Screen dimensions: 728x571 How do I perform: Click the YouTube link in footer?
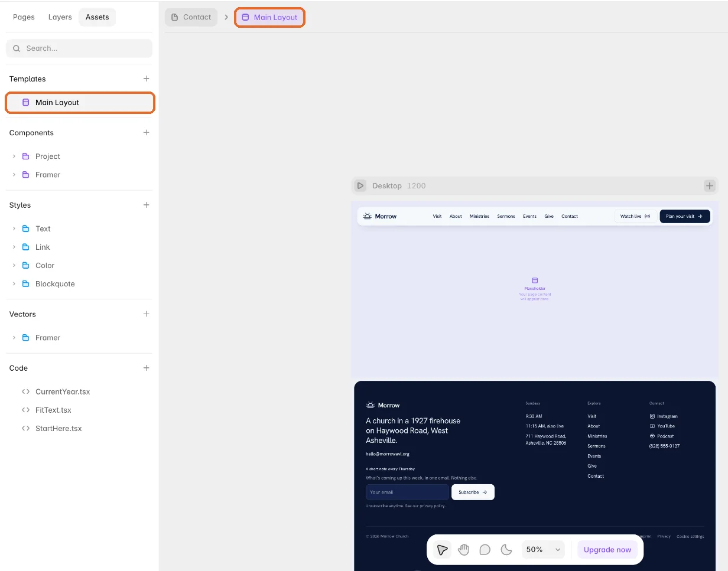tap(662, 426)
